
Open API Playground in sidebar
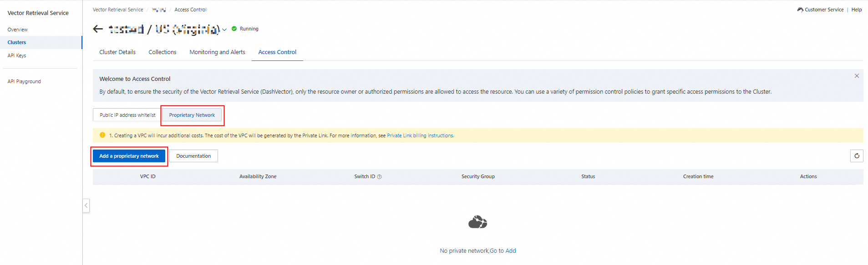[x=24, y=81]
